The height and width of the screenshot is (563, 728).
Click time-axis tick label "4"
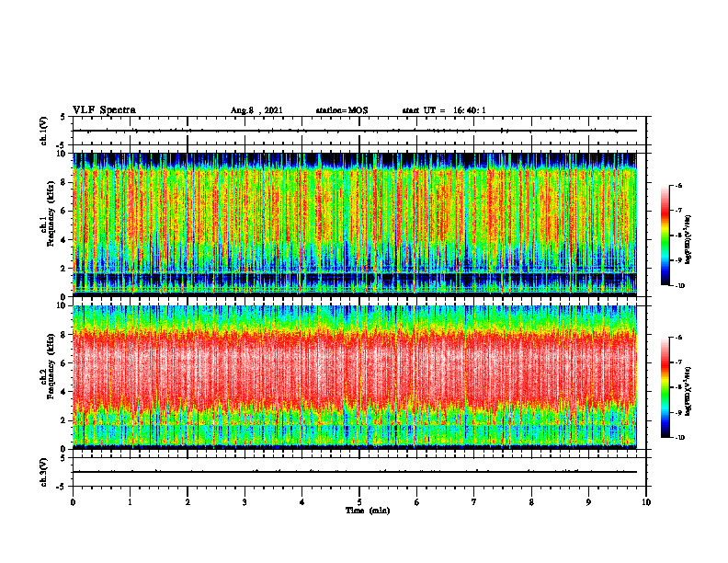point(301,502)
